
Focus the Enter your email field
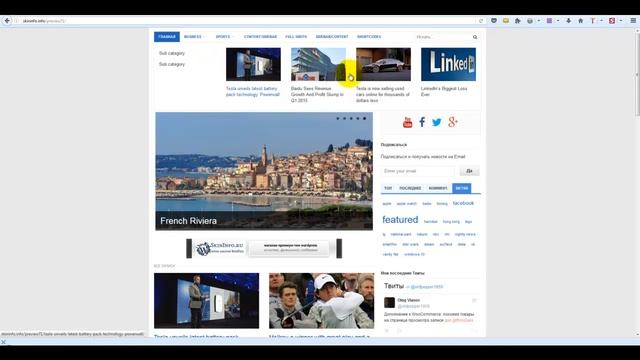(x=418, y=171)
